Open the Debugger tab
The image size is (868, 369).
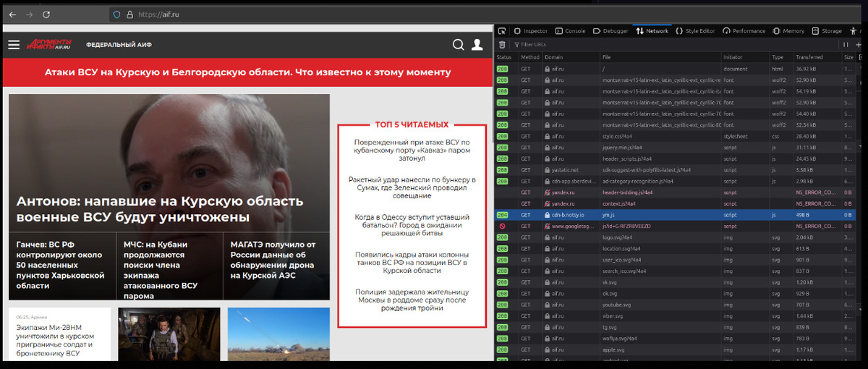coord(611,31)
